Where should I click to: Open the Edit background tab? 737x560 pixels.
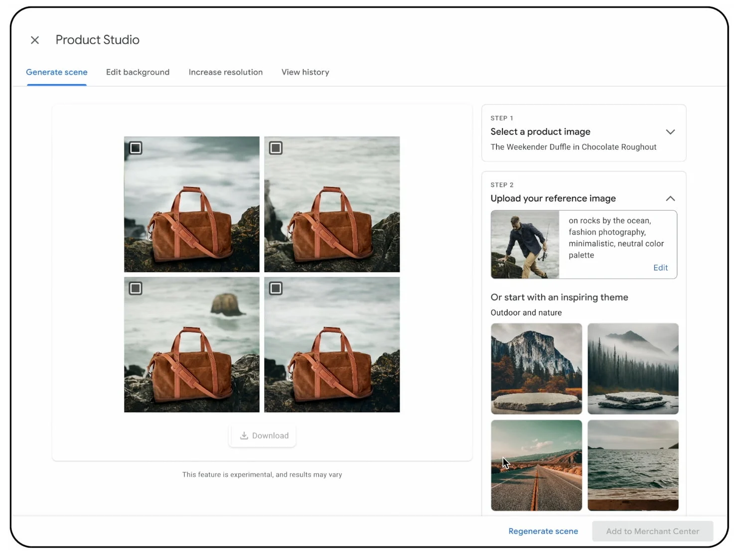[x=138, y=72]
